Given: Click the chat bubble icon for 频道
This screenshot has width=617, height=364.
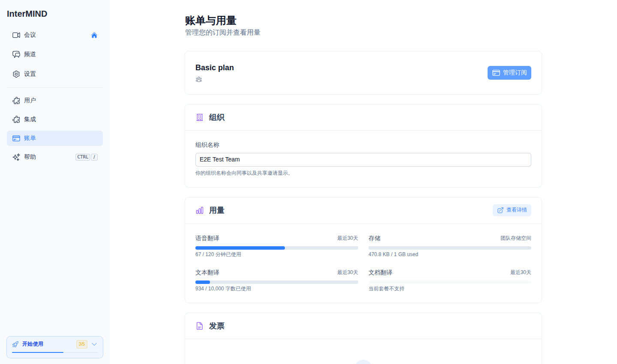Looking at the screenshot, I should [16, 54].
